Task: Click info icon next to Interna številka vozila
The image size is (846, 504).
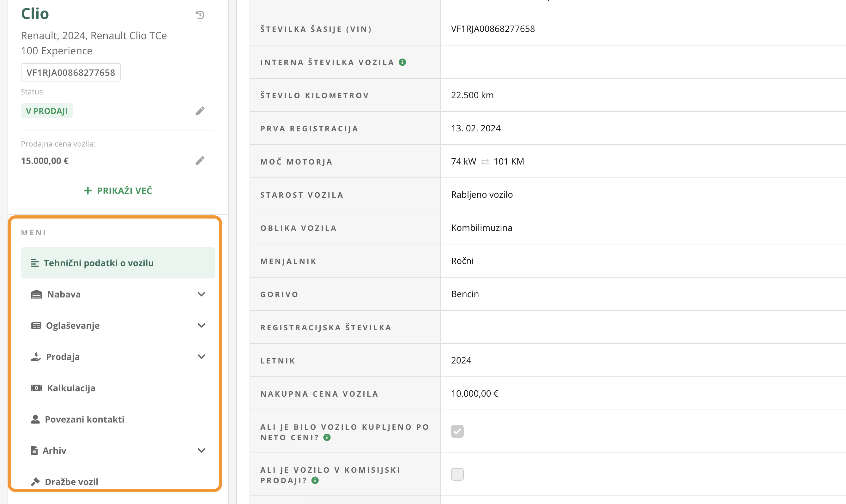Action: (x=402, y=62)
